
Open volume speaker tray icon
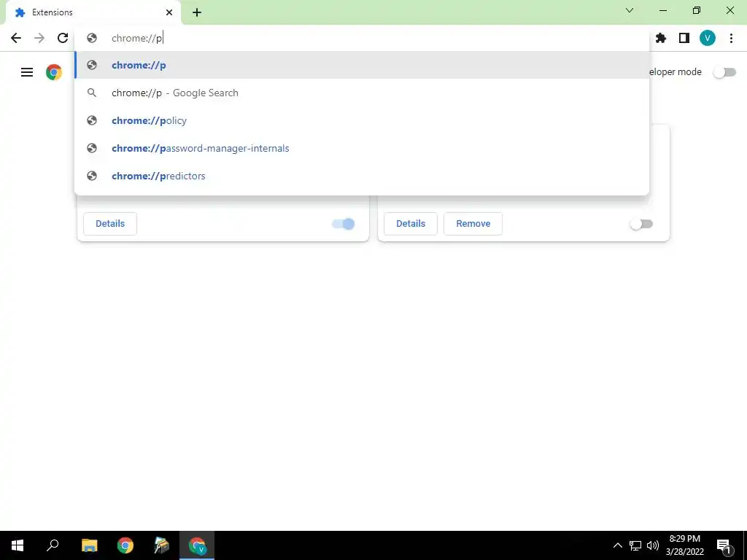pos(653,545)
